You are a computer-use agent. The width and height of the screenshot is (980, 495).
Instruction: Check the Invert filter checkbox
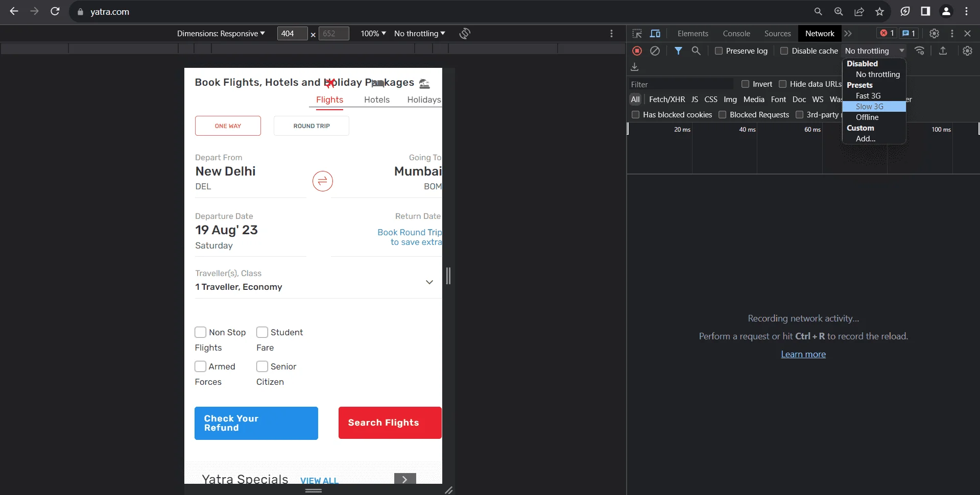point(745,84)
